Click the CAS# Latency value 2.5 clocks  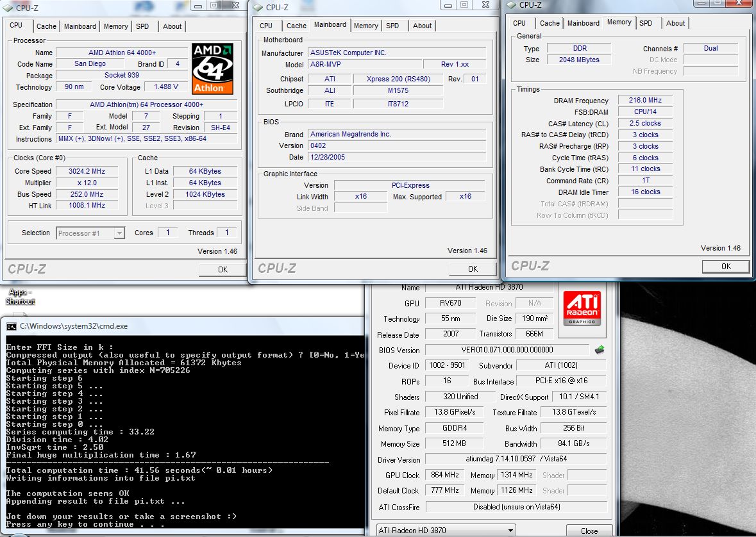point(645,124)
